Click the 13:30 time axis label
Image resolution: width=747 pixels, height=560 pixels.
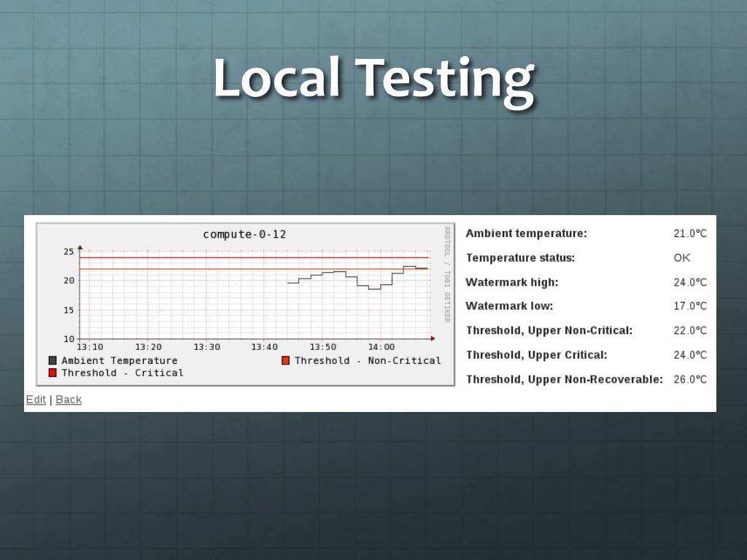pos(206,347)
